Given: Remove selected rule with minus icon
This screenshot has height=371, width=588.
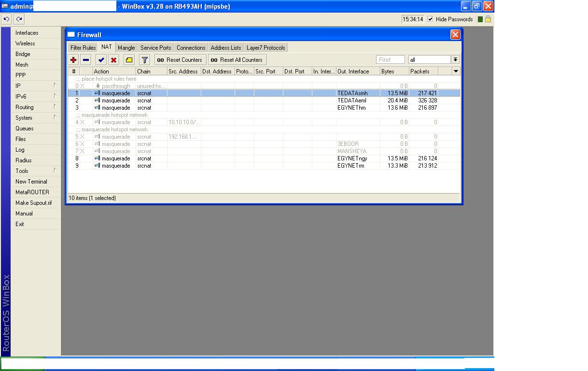Looking at the screenshot, I should click(x=86, y=60).
